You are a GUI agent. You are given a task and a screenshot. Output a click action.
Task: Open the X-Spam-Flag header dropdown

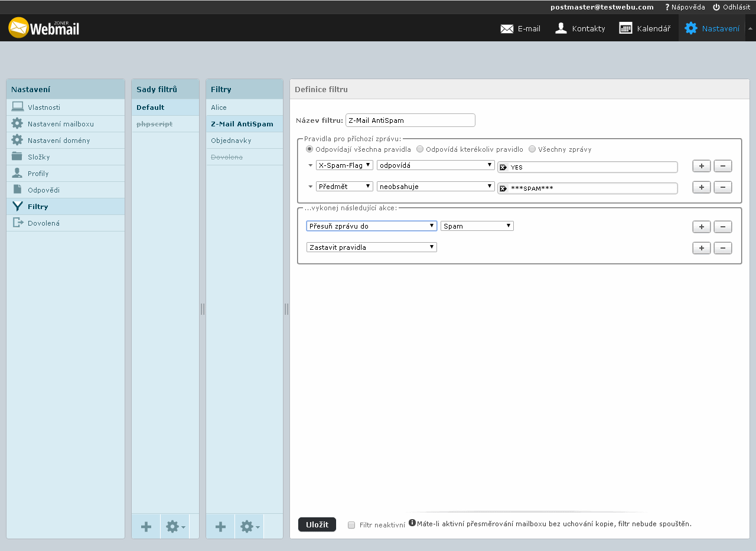coord(344,165)
